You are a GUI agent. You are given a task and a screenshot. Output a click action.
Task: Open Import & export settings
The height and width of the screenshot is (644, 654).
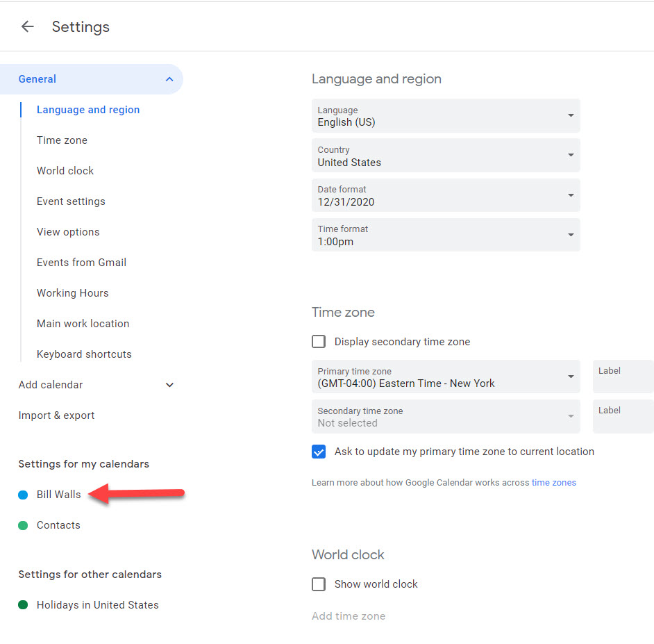(x=56, y=415)
